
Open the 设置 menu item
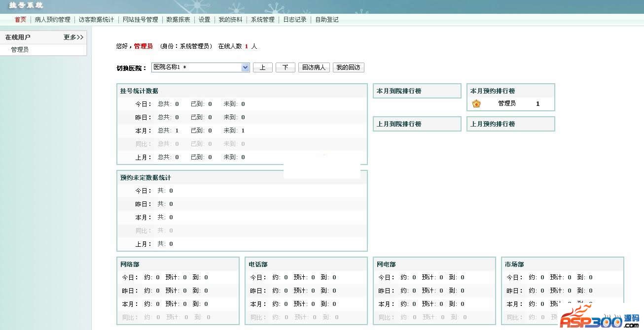point(204,20)
